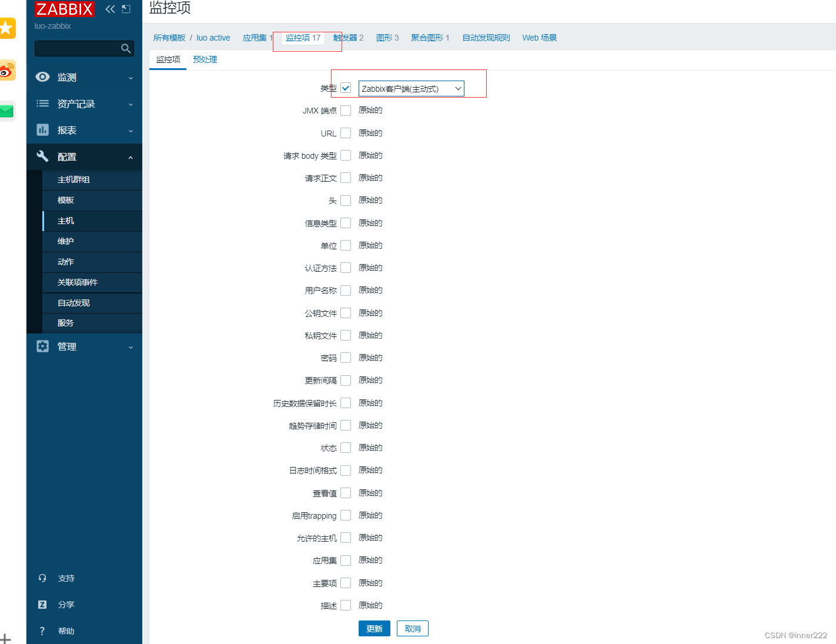Click the question mark icon for 帮助
The width and height of the screenshot is (836, 644).
[x=42, y=631]
